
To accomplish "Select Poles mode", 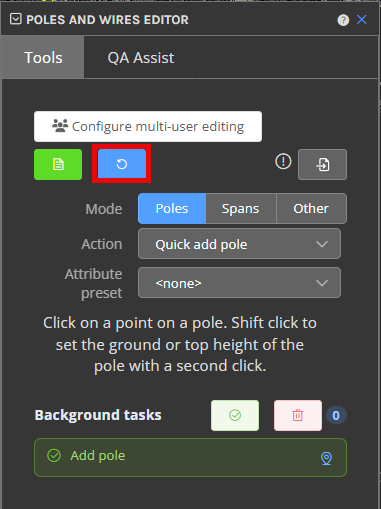I will coord(172,208).
